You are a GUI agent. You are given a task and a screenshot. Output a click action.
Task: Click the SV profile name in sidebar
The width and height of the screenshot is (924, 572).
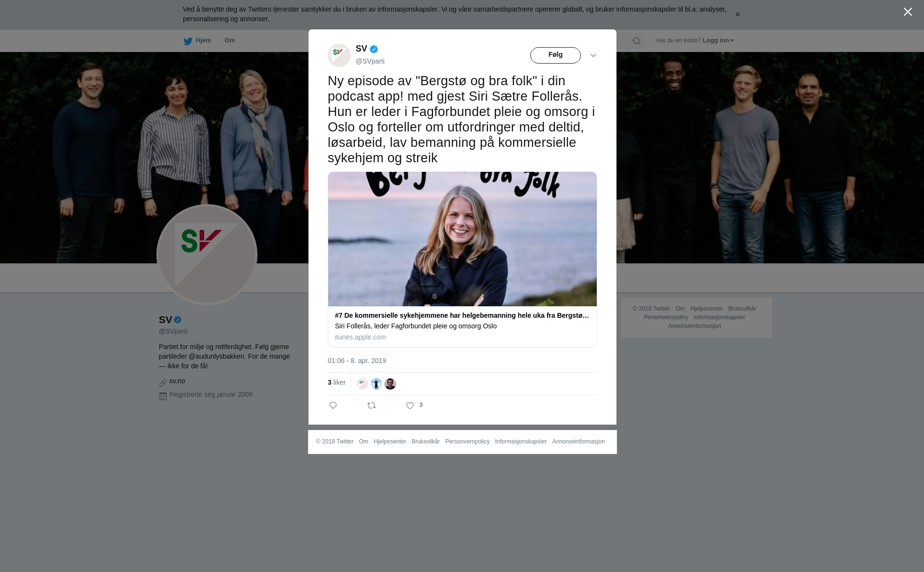coord(166,320)
